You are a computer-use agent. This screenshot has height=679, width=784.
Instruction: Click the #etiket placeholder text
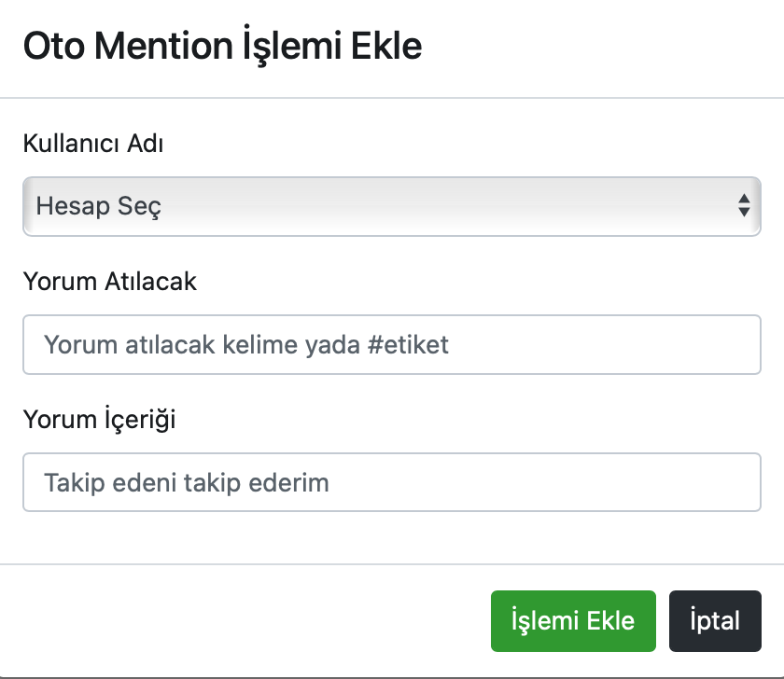[x=408, y=344]
